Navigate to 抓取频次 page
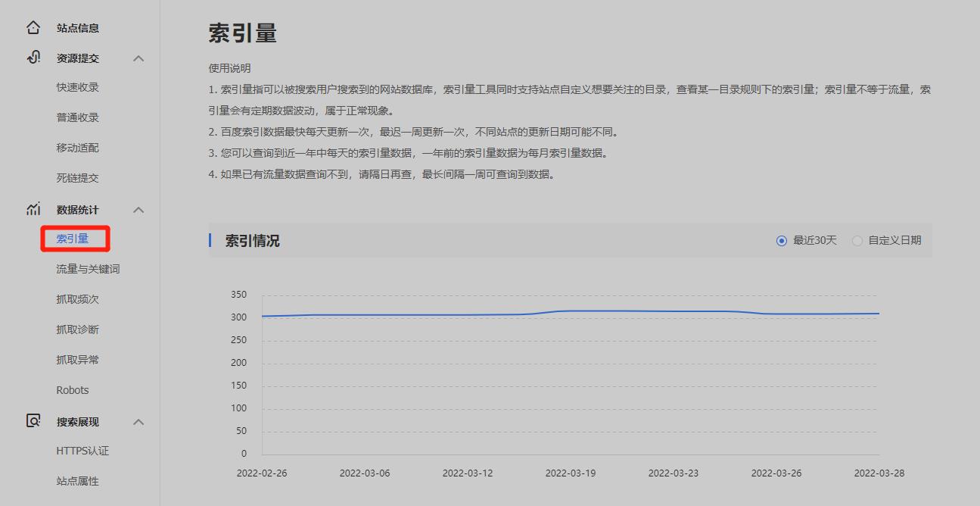This screenshot has width=980, height=506. [77, 299]
